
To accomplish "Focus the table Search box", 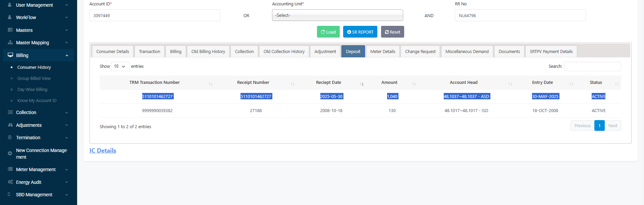I will tap(593, 66).
